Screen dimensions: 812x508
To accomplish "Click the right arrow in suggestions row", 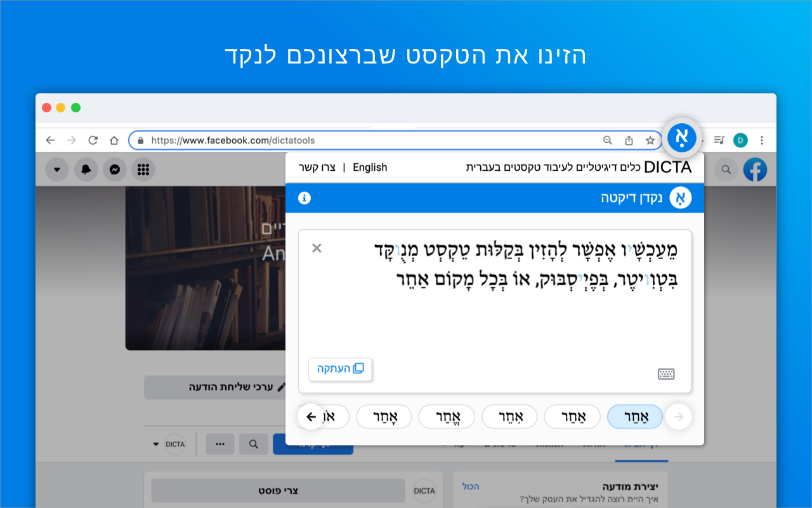I will tap(678, 417).
